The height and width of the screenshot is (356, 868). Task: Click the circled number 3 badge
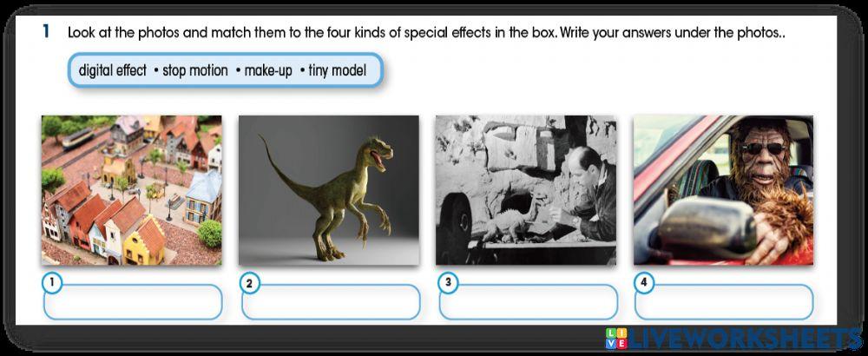coord(447,282)
